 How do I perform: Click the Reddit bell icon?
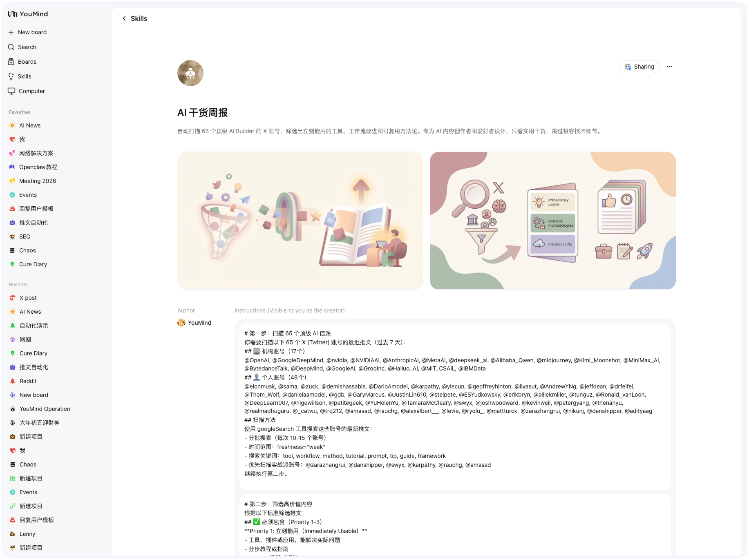[13, 381]
